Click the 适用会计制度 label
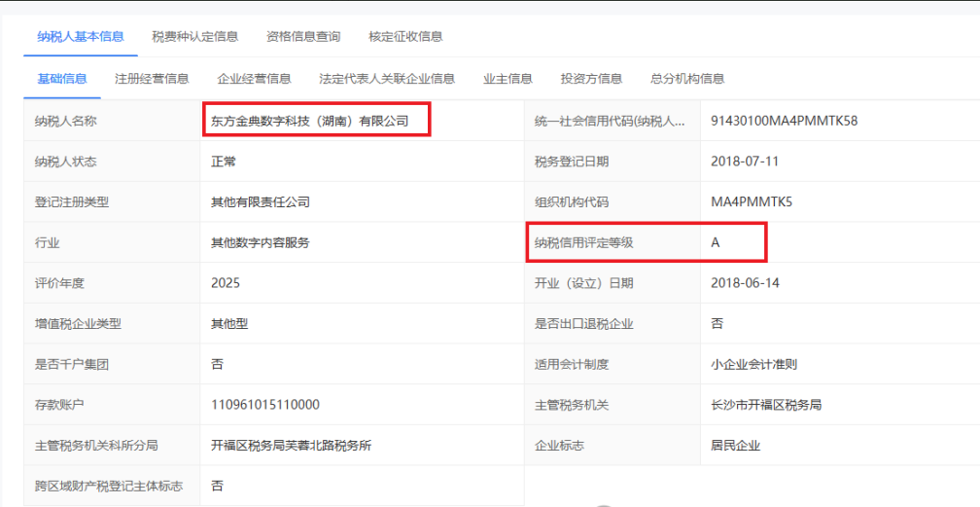The width and height of the screenshot is (980, 507). click(x=572, y=364)
